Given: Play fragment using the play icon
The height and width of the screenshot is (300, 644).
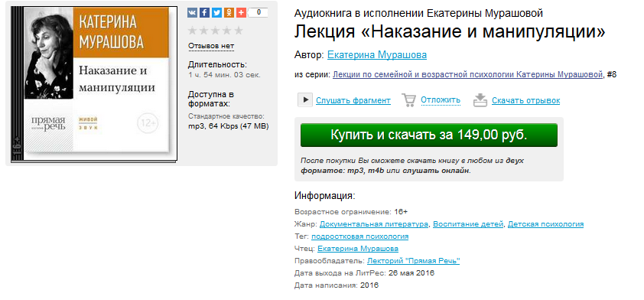Looking at the screenshot, I should [304, 99].
